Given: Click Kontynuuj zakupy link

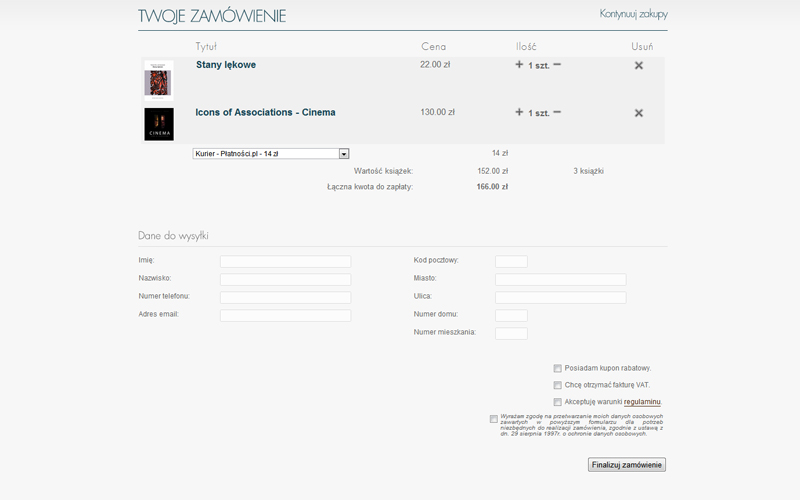Looking at the screenshot, I should click(633, 14).
